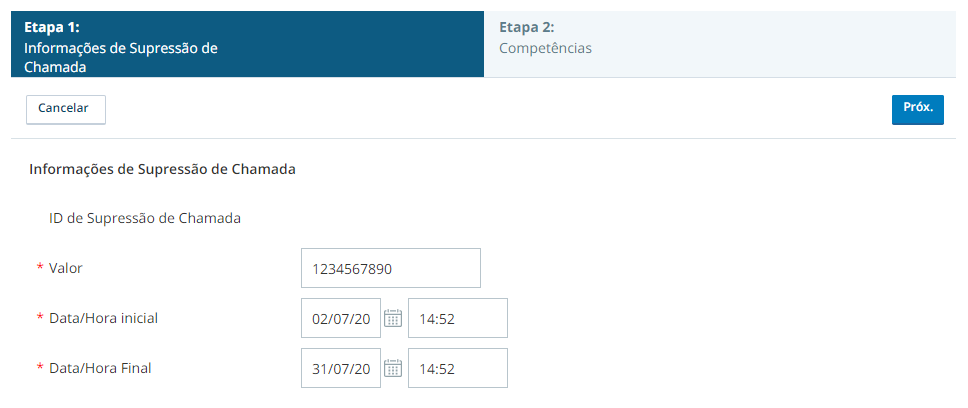Click the start time field for Data/Hora inicial
The width and height of the screenshot is (968, 408).
[457, 318]
